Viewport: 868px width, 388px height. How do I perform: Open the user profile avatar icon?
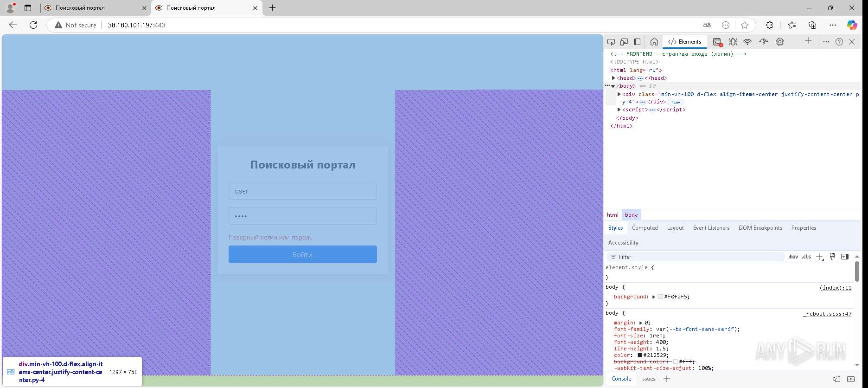tap(10, 8)
